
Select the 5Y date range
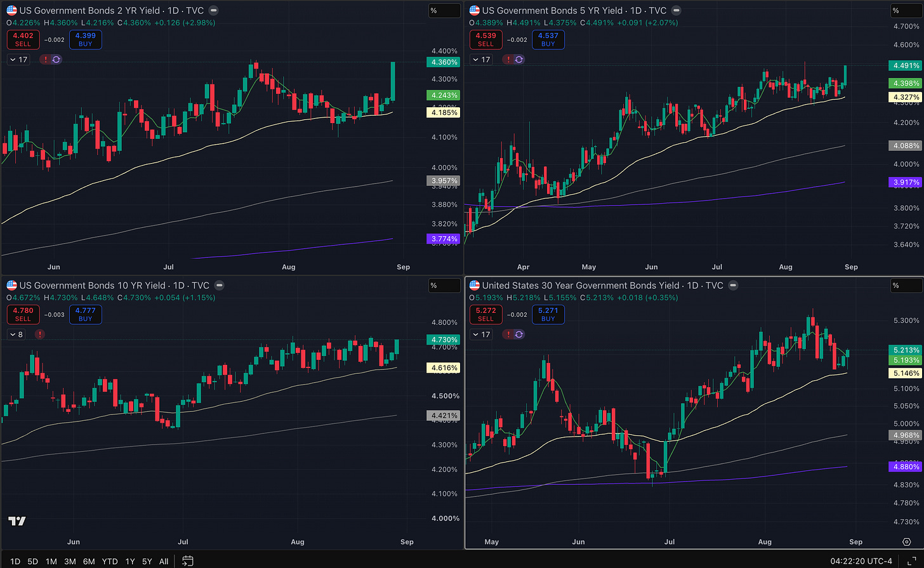pyautogui.click(x=147, y=562)
